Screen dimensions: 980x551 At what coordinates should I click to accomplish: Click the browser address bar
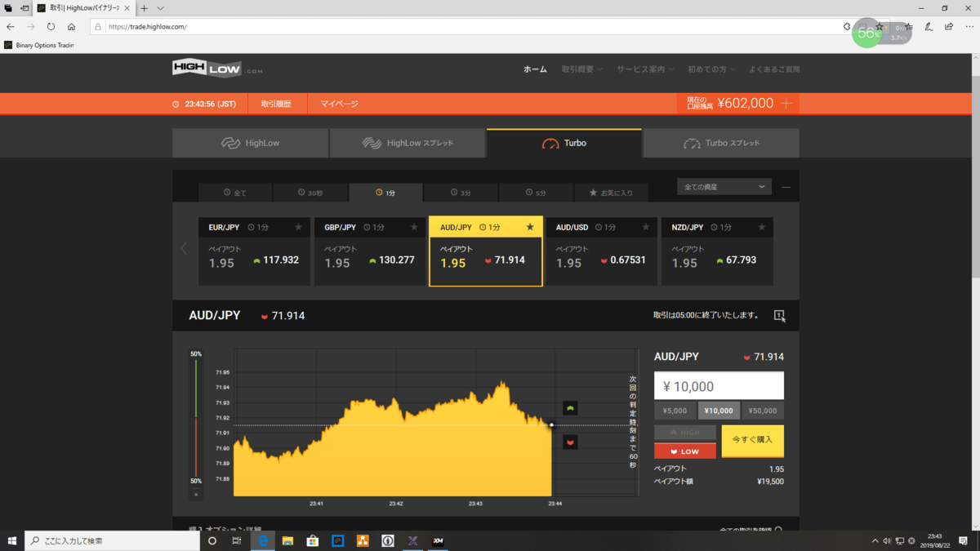point(465,27)
